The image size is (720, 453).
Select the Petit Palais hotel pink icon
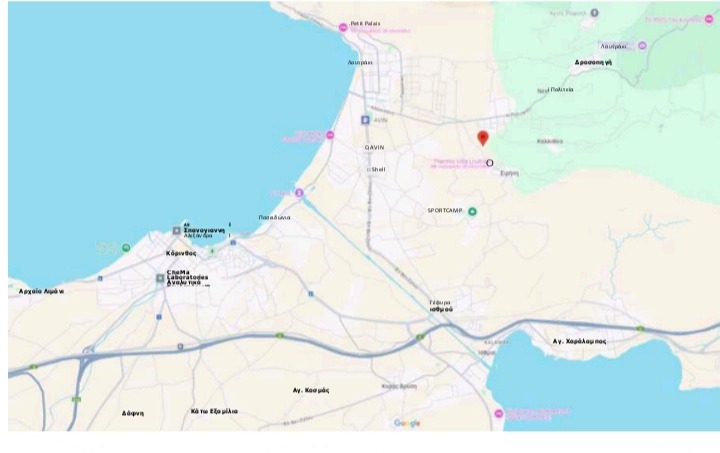343,28
